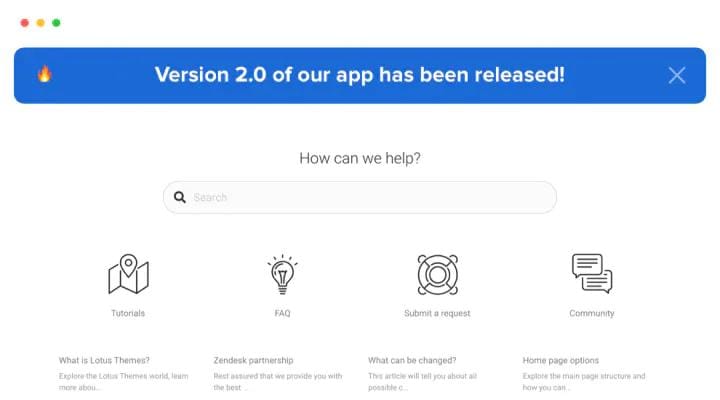720x400 pixels.
Task: Click the Community text link
Action: (x=592, y=313)
